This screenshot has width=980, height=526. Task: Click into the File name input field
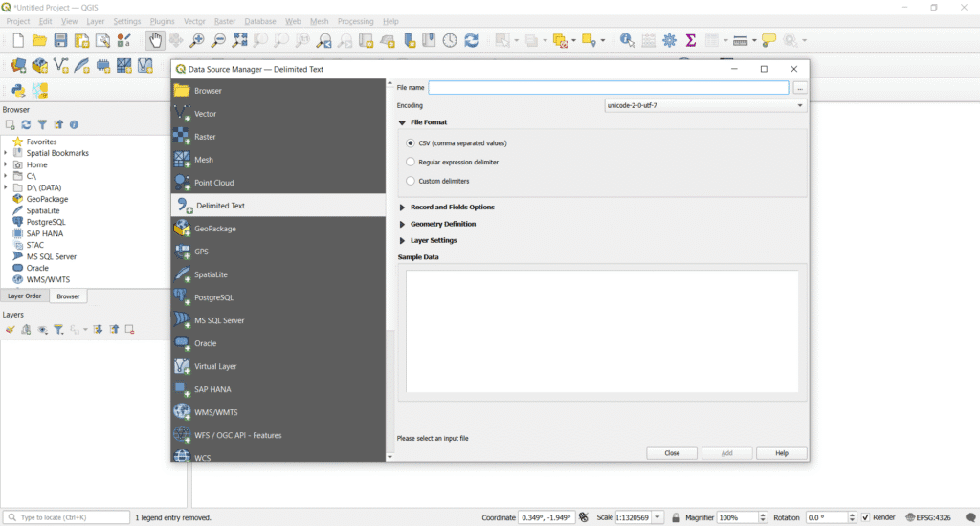pos(608,87)
